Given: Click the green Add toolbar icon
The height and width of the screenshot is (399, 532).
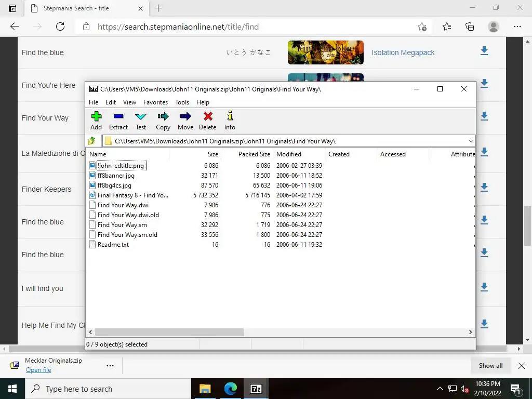Looking at the screenshot, I should coord(96,116).
